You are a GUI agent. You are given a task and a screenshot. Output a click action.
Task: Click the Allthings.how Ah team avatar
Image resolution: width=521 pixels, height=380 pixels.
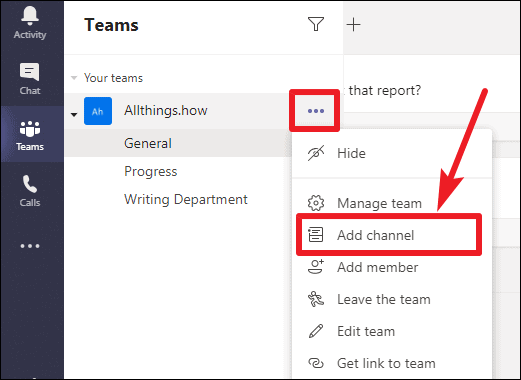[98, 111]
